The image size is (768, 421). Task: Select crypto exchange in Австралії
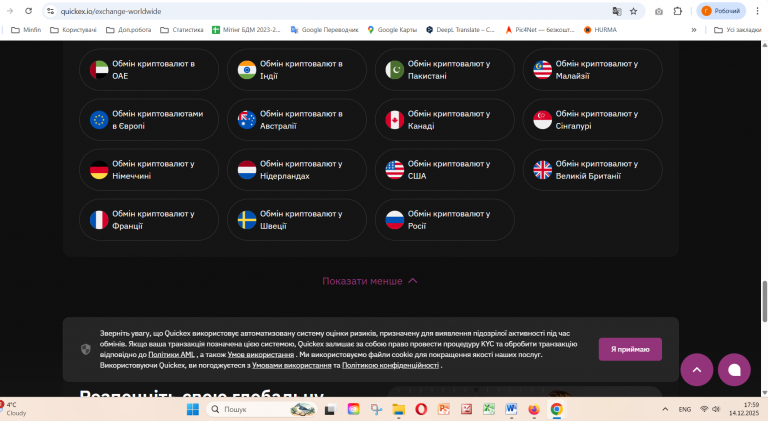point(297,119)
